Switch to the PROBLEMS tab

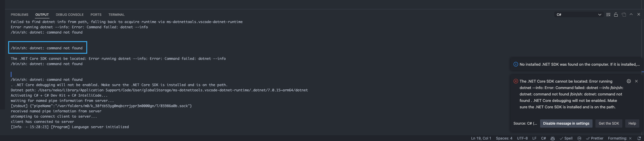tap(20, 15)
